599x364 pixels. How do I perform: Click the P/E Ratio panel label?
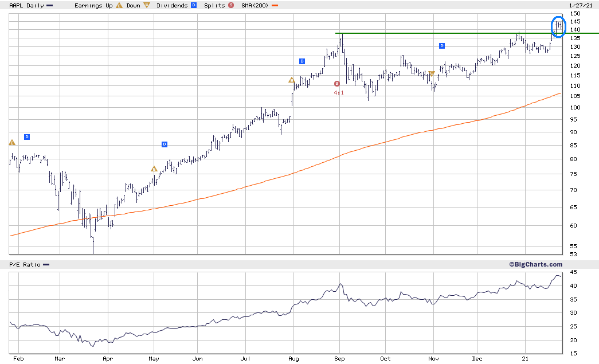click(25, 265)
